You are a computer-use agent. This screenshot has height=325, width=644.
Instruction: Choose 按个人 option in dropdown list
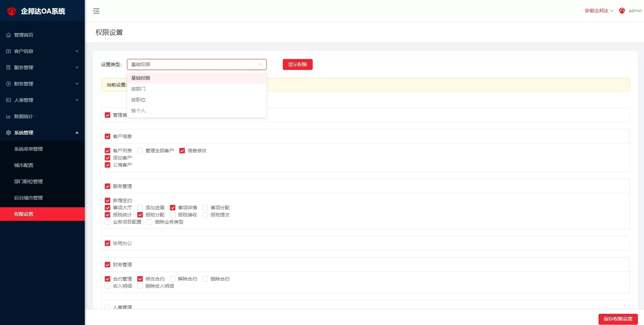click(x=138, y=111)
